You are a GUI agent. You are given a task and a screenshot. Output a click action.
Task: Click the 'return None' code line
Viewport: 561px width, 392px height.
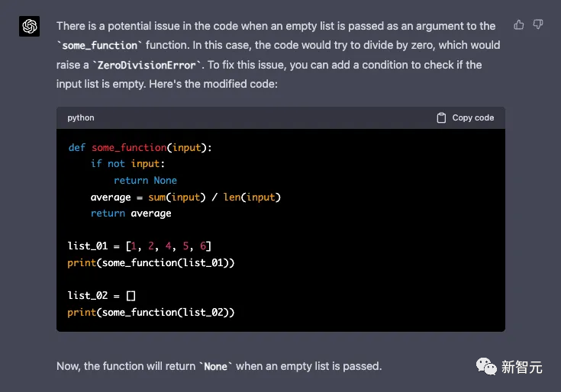pyautogui.click(x=145, y=181)
